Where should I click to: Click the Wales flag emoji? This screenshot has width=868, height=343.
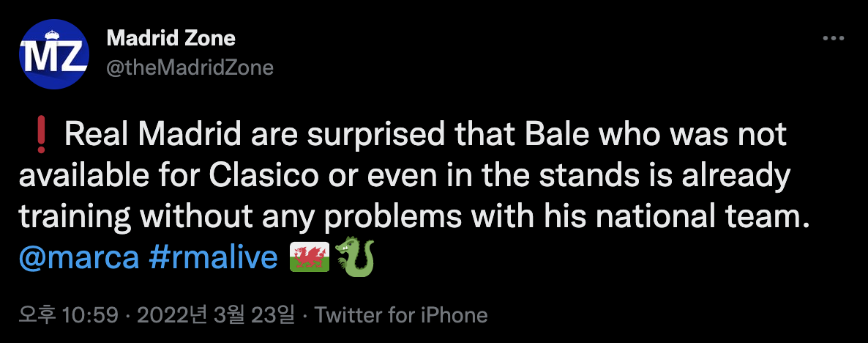[310, 257]
